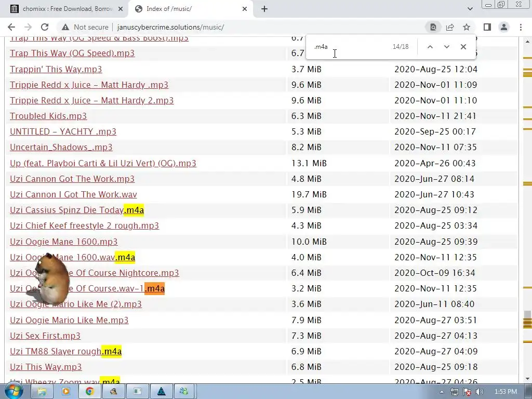
Task: Click the date 2020-Apr-26 00:43
Action: tap(435, 163)
